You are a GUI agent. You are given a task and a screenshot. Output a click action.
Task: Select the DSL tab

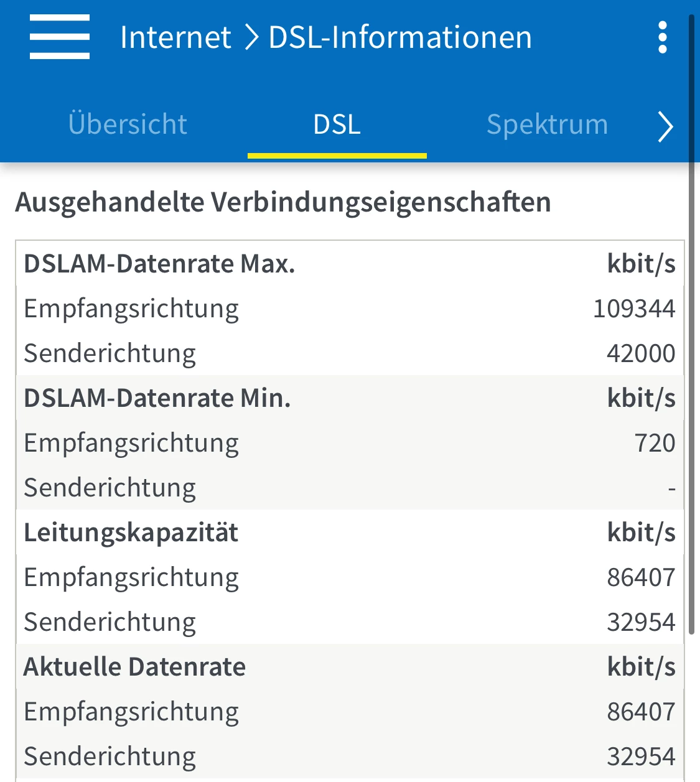pyautogui.click(x=337, y=124)
